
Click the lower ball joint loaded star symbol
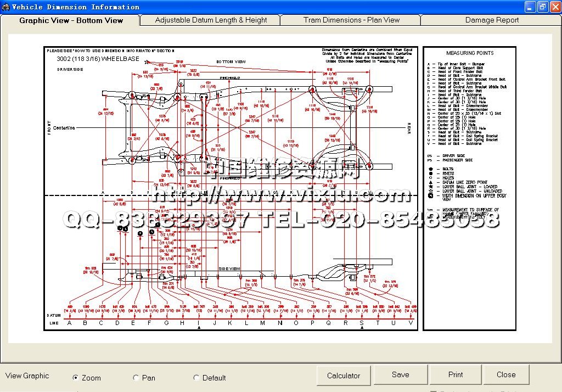click(430, 187)
